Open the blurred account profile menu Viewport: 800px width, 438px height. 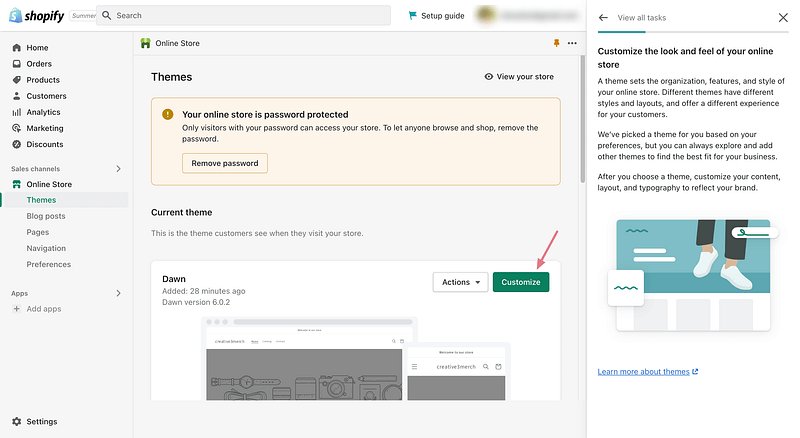(x=527, y=15)
